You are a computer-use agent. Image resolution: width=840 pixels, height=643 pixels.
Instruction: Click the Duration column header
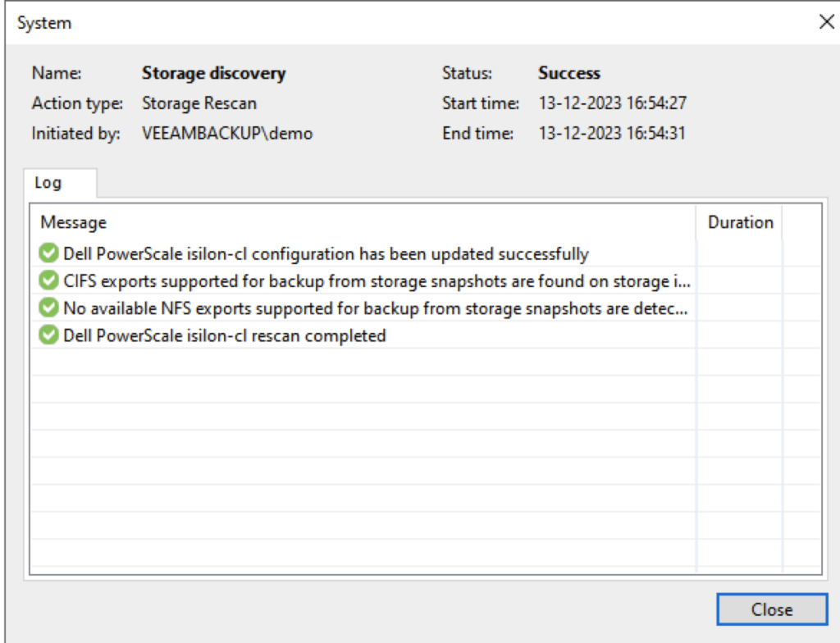(740, 222)
